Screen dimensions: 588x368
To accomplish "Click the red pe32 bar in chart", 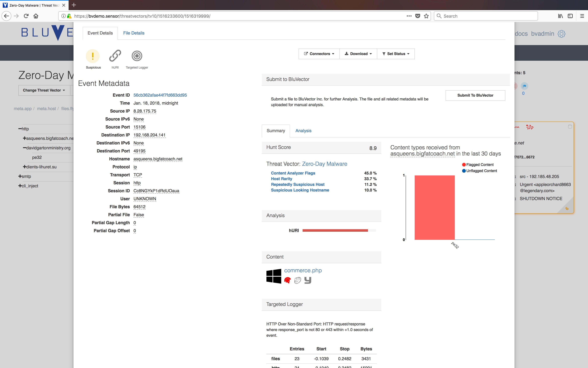I will pos(434,208).
